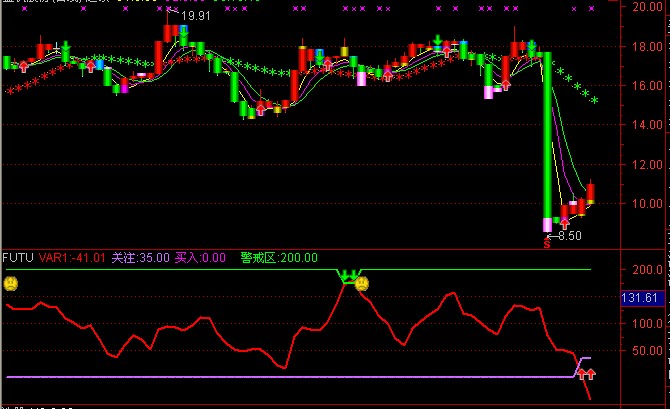
Task: Select the FUTU indicator name label
Action: click(17, 257)
